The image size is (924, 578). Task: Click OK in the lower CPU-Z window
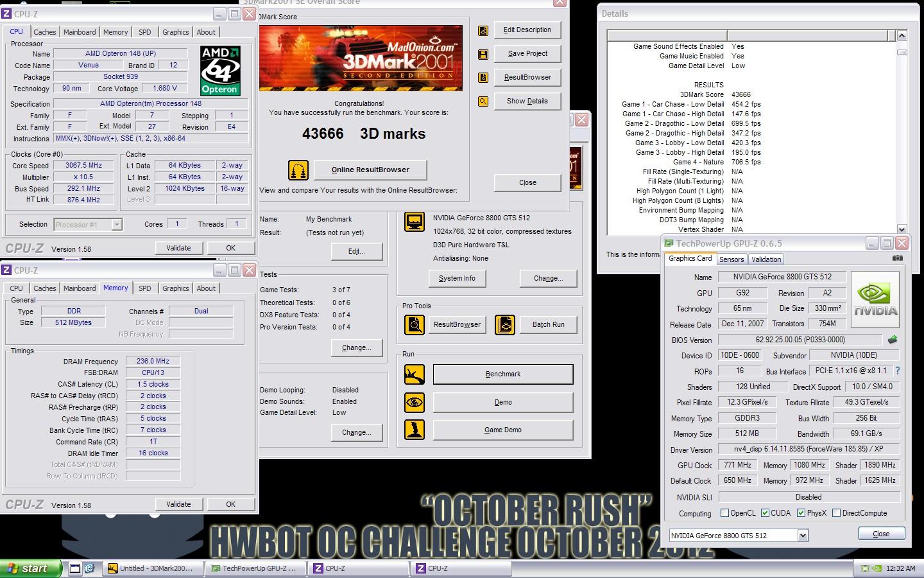click(230, 504)
